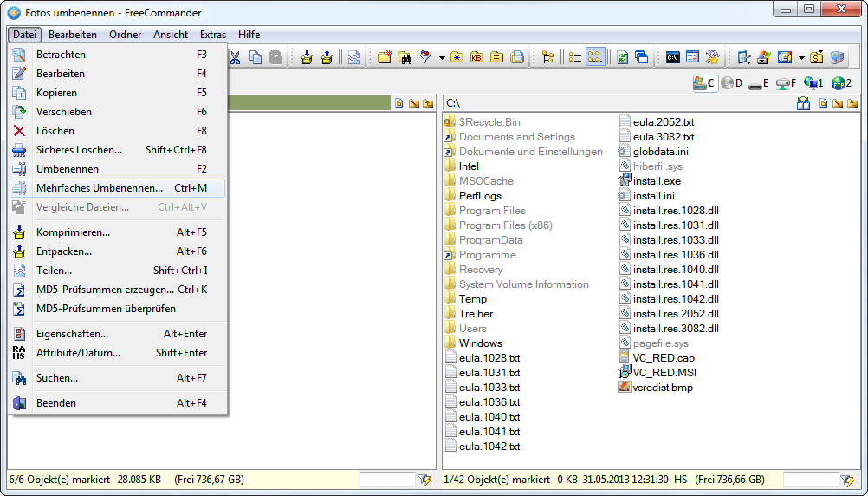Click the folder tree view icon
The image size is (868, 496).
(x=547, y=57)
